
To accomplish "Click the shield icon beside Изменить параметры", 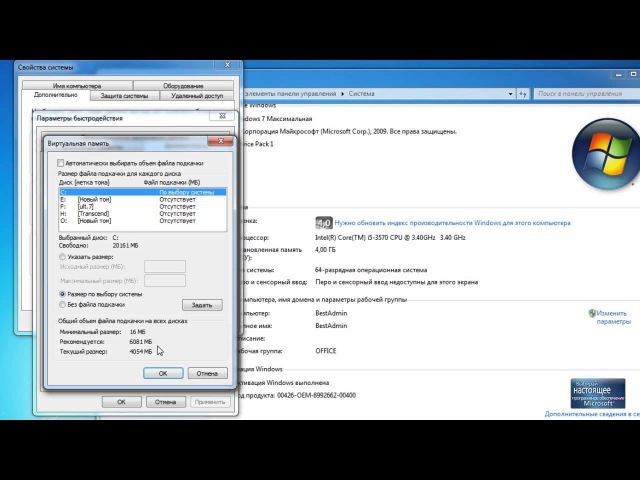I will [x=592, y=313].
